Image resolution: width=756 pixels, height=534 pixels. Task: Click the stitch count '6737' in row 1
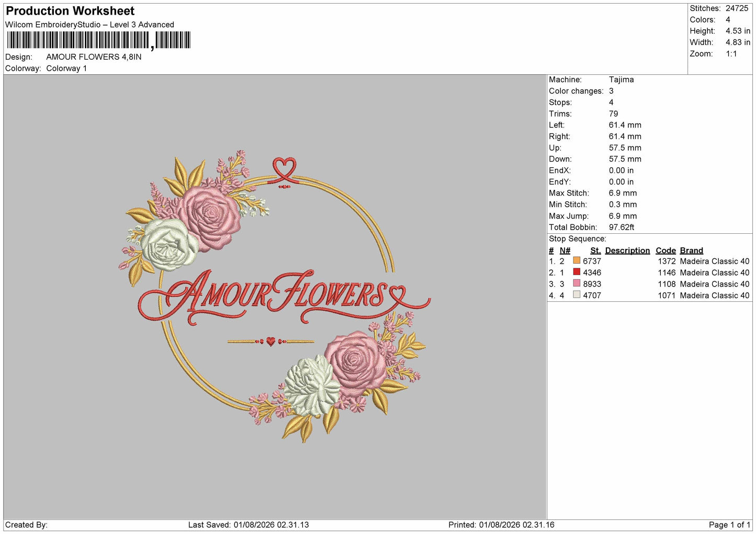[x=592, y=261]
